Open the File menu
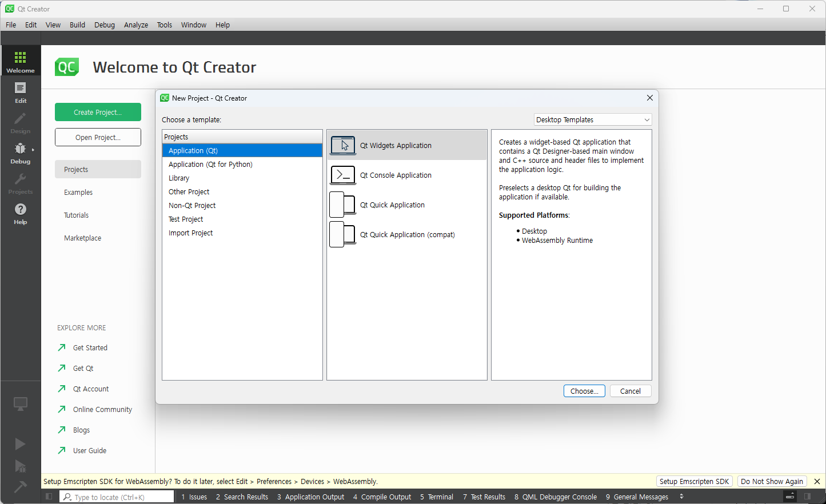The height and width of the screenshot is (504, 826). (x=11, y=25)
